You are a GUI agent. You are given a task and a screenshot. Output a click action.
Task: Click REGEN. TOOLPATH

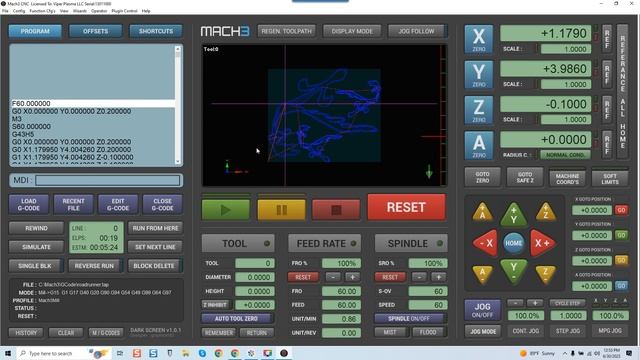287,31
